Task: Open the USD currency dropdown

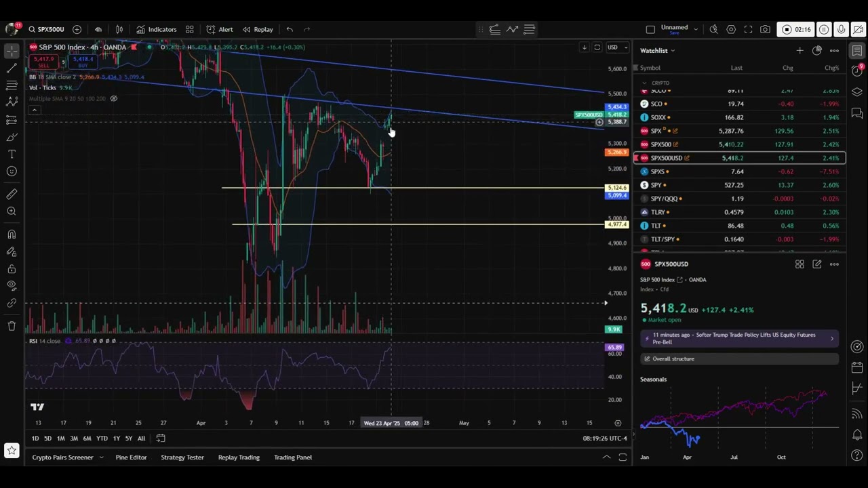Action: 616,47
